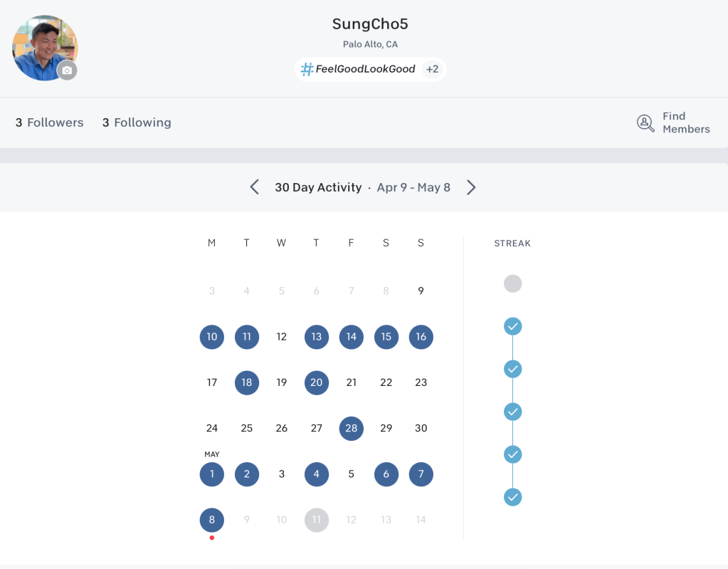Select April 10 on activity calendar
728x569 pixels.
212,337
